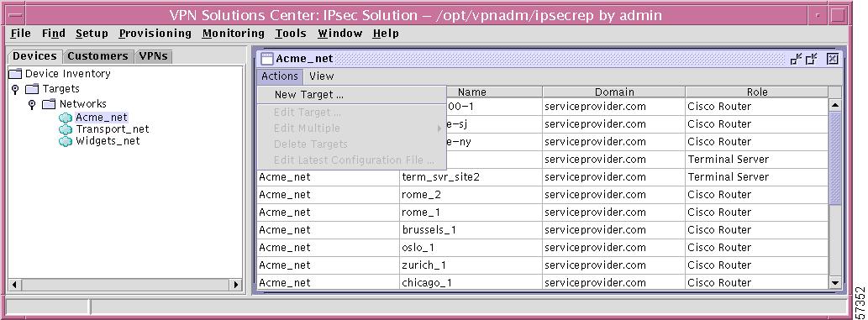
Task: Collapse the Targets tree node
Action: [15, 88]
